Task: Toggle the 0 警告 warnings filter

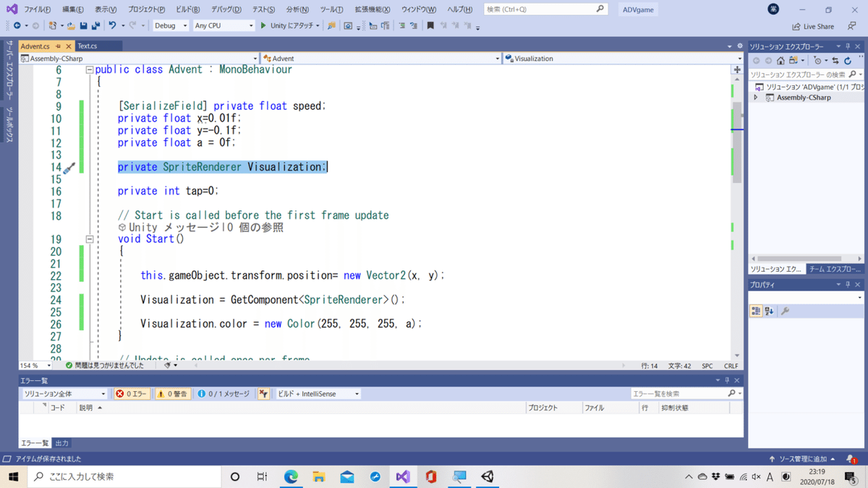Action: [172, 394]
